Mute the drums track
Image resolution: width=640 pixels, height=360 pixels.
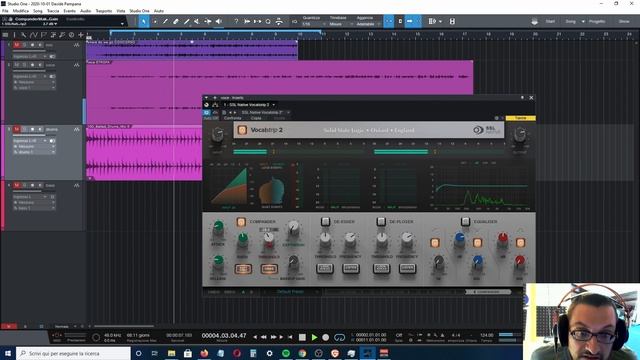[16, 129]
